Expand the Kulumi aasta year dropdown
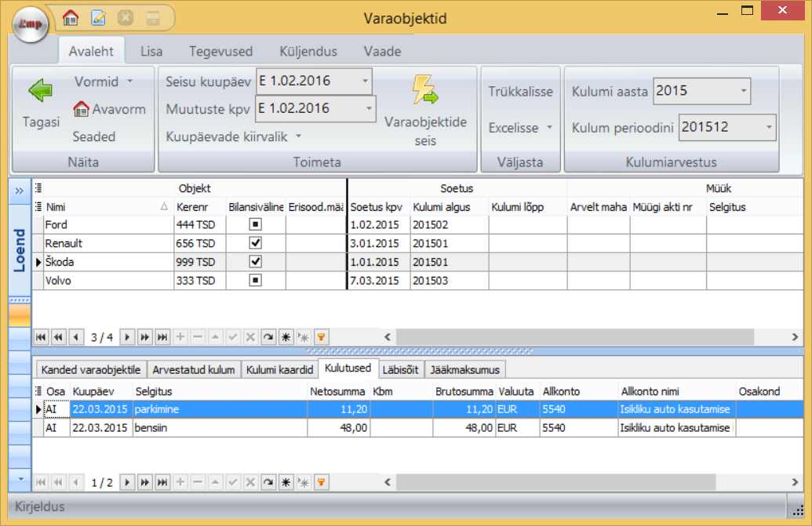This screenshot has height=526, width=812. 743,91
